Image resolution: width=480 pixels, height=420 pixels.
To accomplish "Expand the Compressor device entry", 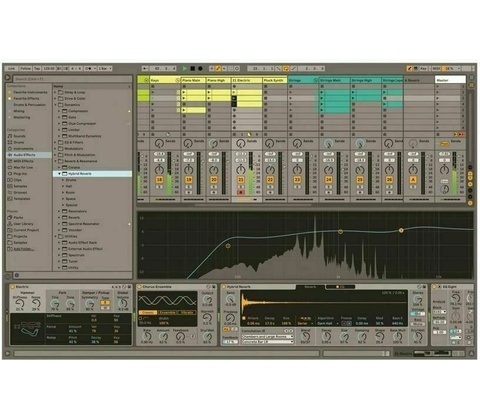I will click(x=59, y=111).
